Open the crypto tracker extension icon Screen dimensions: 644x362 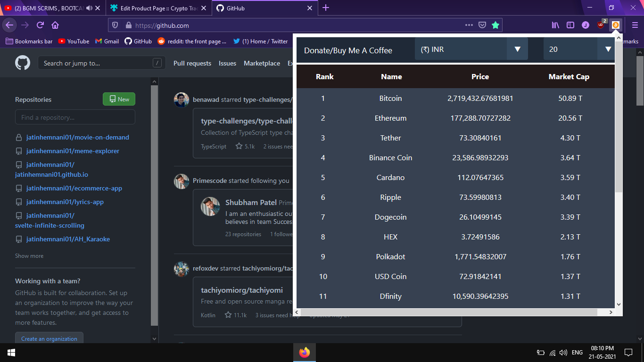(616, 25)
